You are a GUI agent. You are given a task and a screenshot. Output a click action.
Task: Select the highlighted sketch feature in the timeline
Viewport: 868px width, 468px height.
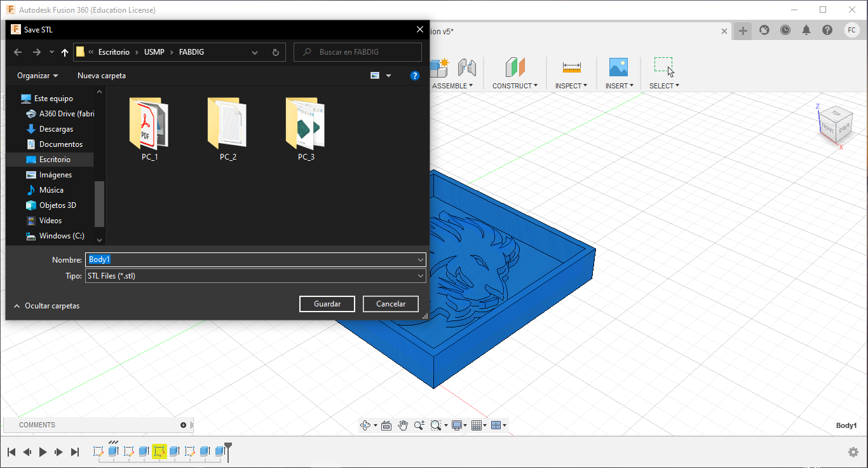159,451
